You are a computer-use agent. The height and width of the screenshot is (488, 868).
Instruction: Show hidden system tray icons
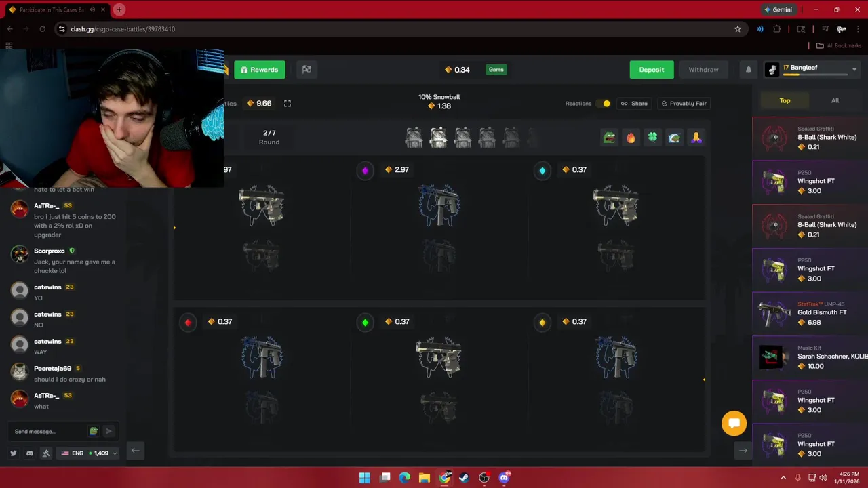pyautogui.click(x=783, y=478)
